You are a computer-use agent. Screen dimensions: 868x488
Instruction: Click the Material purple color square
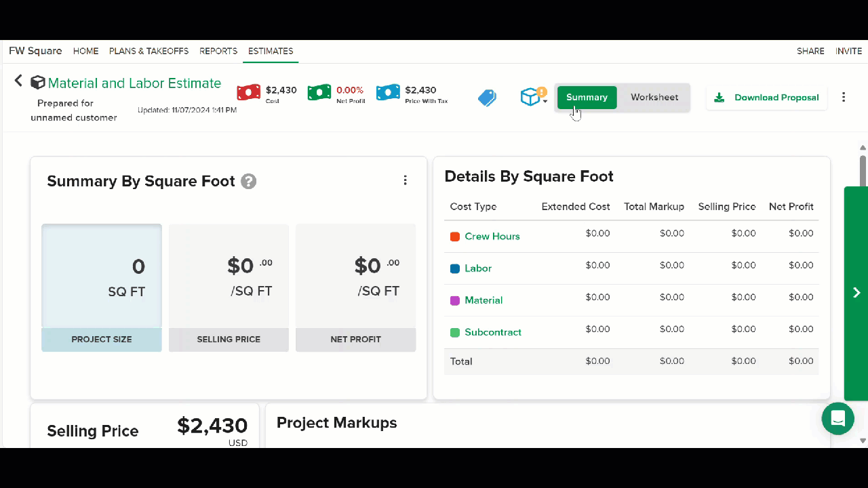455,300
